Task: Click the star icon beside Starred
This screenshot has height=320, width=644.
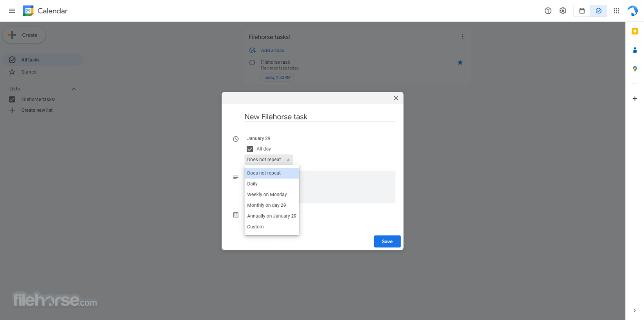Action: [12, 72]
